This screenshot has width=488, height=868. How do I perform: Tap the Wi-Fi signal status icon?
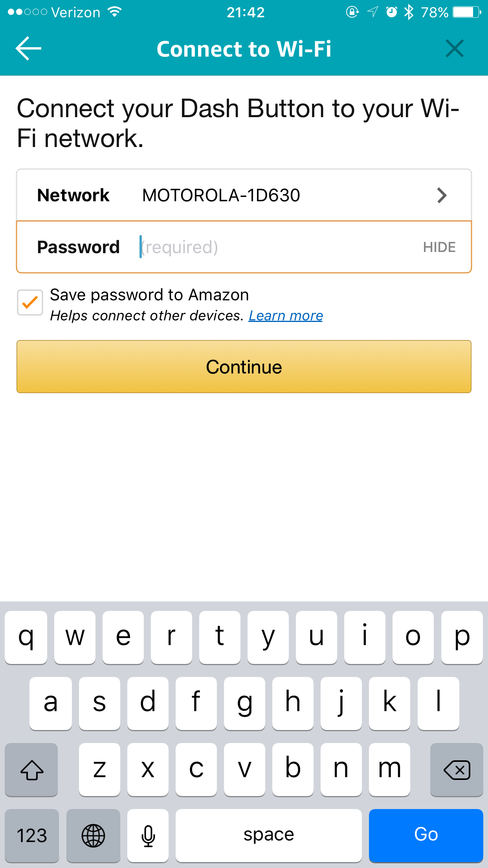[115, 12]
